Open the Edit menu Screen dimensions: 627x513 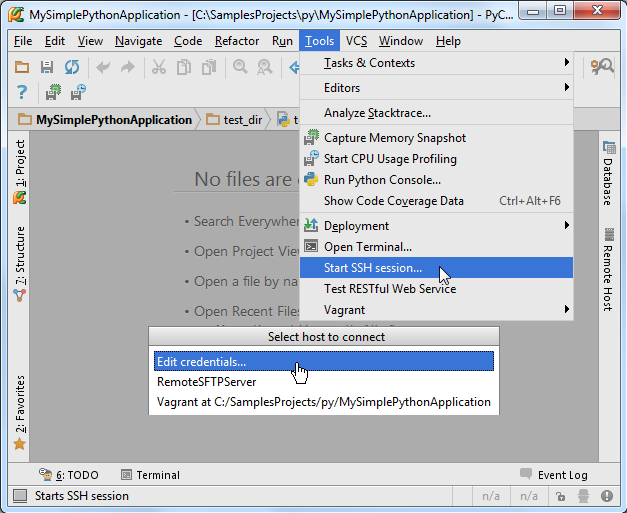[x=55, y=41]
